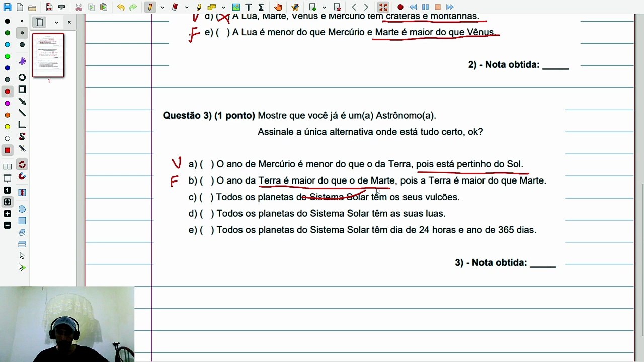The width and height of the screenshot is (644, 362).
Task: Select page 1 thumbnail in sidebar
Action: point(48,55)
